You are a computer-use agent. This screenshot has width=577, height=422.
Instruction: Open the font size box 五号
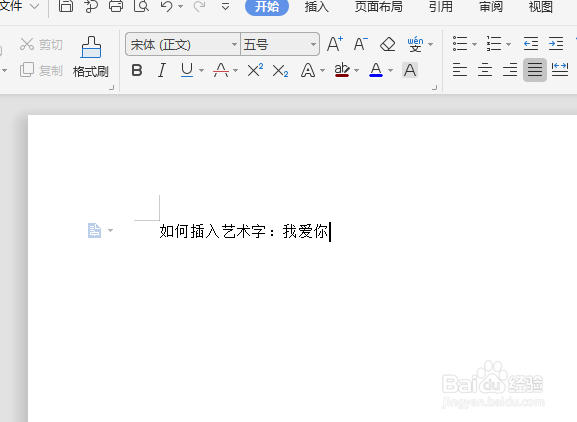point(280,45)
